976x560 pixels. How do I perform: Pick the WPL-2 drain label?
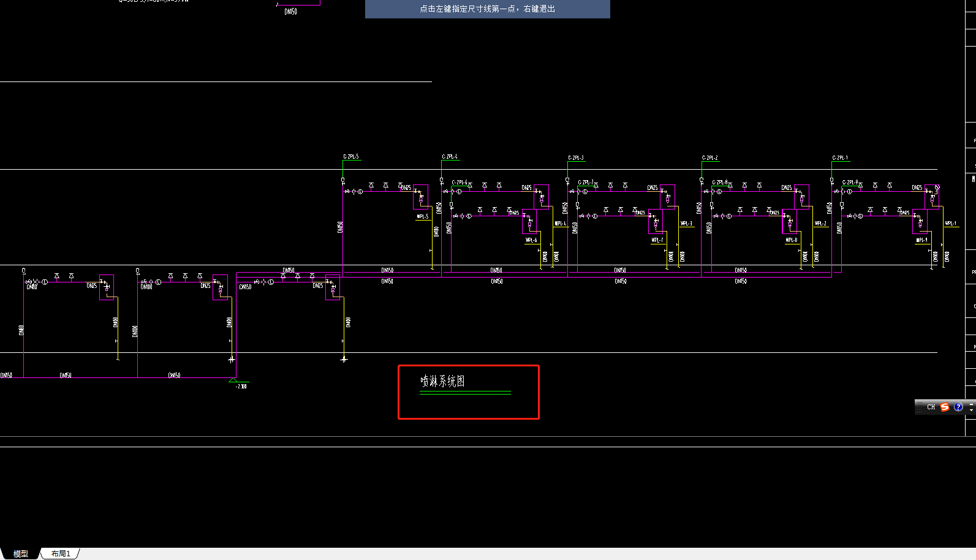[x=821, y=224]
